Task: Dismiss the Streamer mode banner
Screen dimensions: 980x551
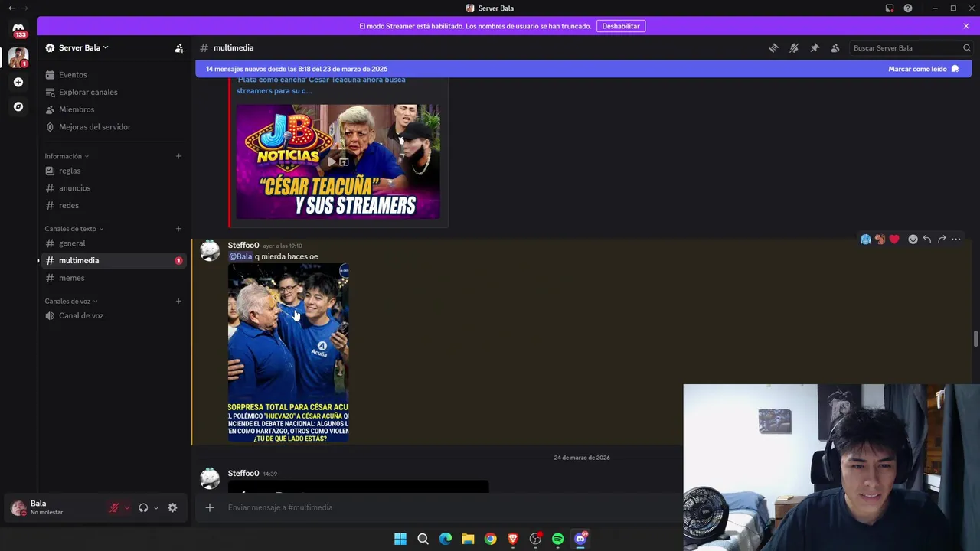Action: point(966,26)
